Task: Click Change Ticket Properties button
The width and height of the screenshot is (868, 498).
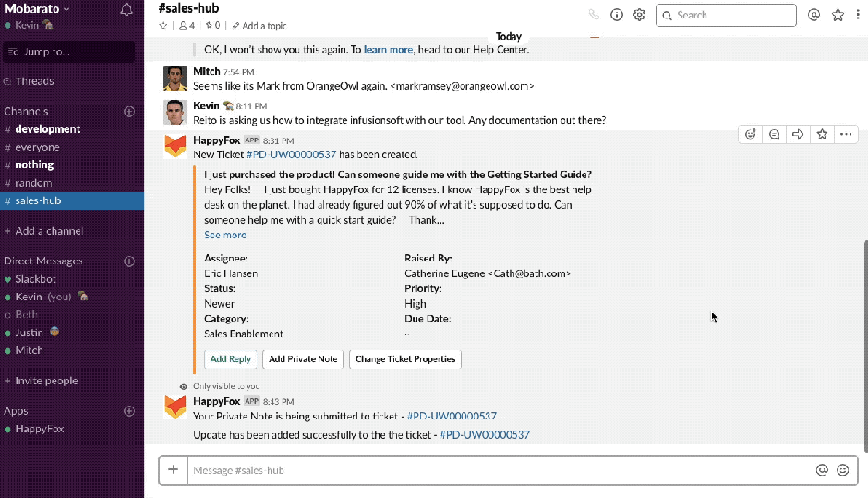Action: [x=405, y=359]
